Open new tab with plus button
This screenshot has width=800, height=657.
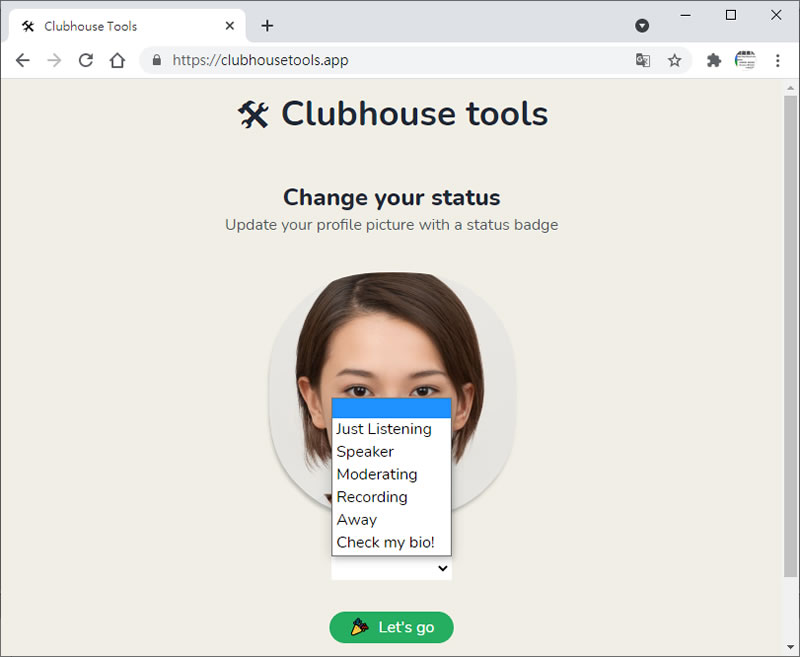point(267,26)
